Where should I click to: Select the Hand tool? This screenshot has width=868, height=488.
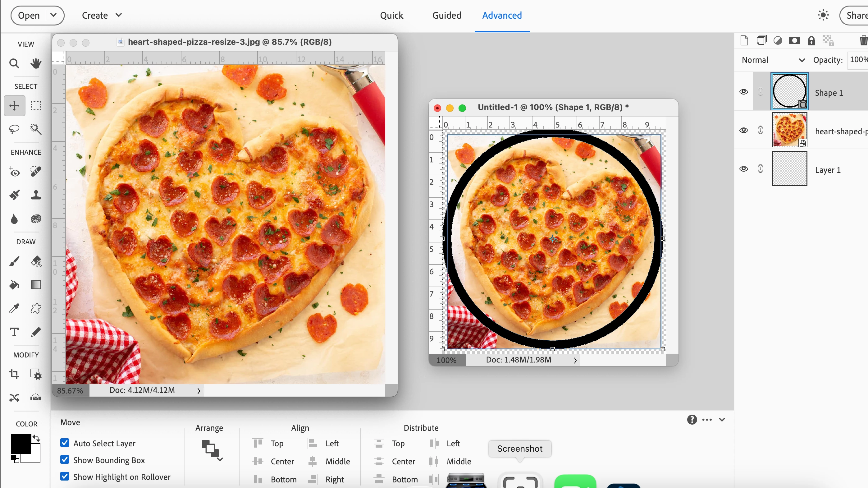click(36, 63)
